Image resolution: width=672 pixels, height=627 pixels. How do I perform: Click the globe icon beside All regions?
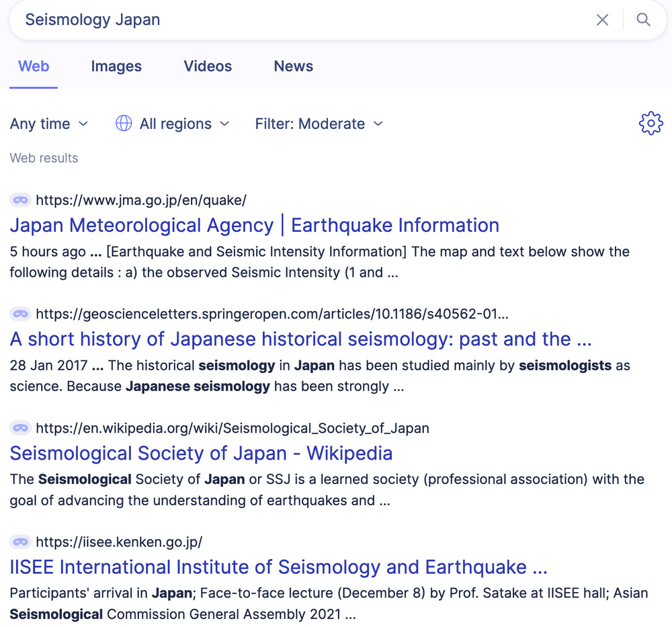pyautogui.click(x=124, y=124)
